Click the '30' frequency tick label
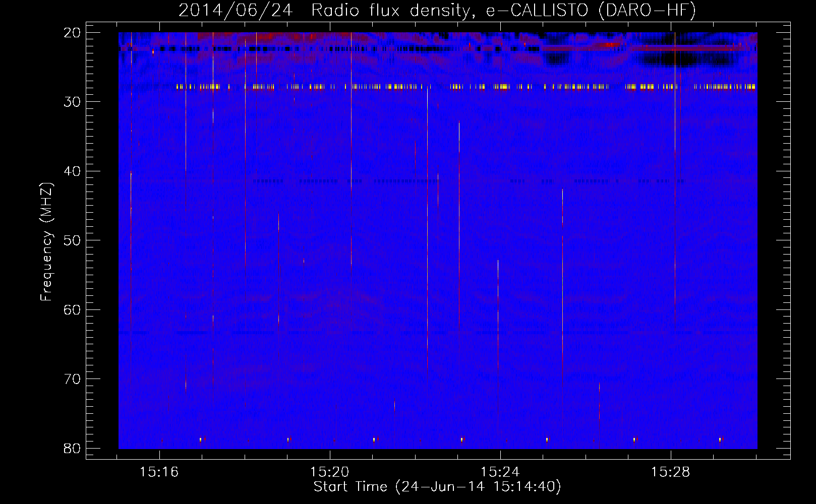This screenshot has height=504, width=816. click(x=73, y=102)
